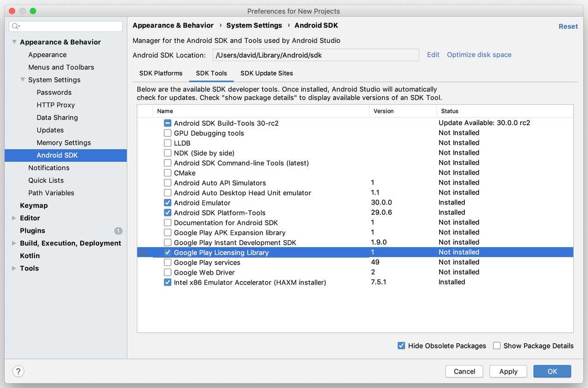Enable the LLDB checkbox
The height and width of the screenshot is (388, 588).
click(168, 143)
